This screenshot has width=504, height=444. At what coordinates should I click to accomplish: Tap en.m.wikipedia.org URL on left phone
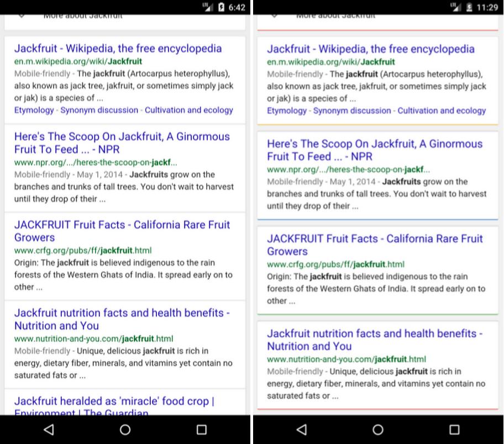tap(78, 61)
